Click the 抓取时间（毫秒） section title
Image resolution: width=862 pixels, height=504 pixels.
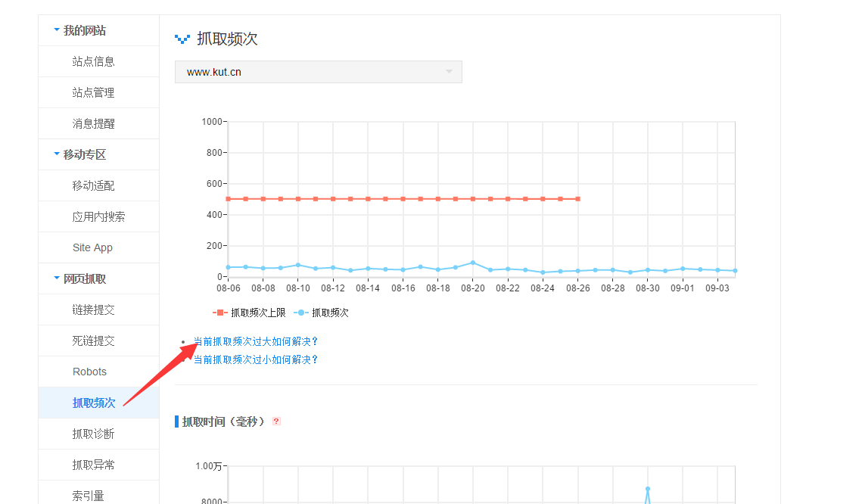click(x=223, y=422)
